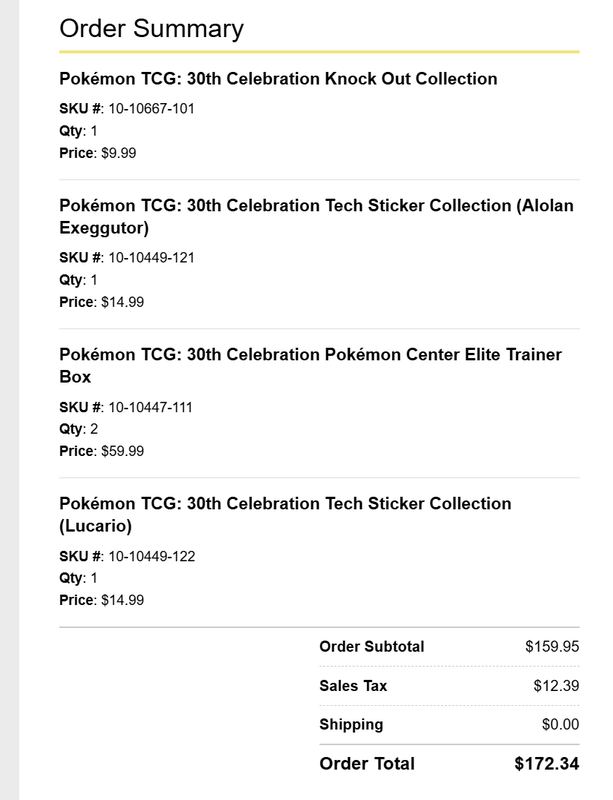Image resolution: width=613 pixels, height=800 pixels.
Task: Click the Qty 2 line
Action: pyautogui.click(x=79, y=429)
